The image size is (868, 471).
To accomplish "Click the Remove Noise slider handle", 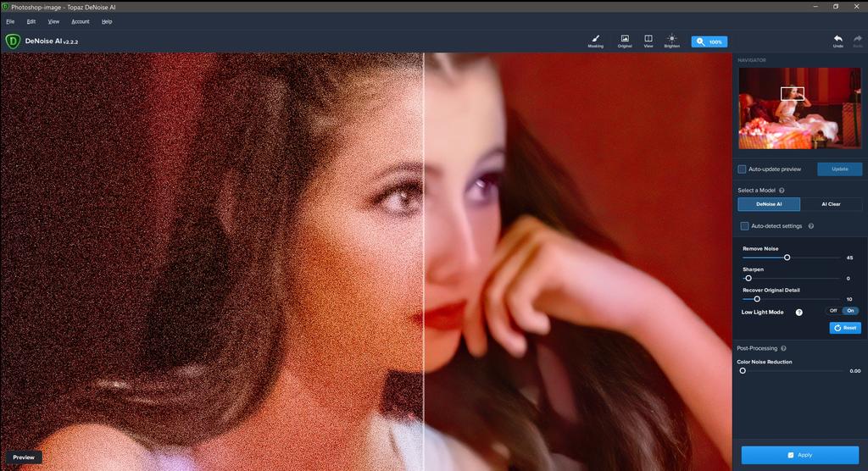I will (787, 258).
